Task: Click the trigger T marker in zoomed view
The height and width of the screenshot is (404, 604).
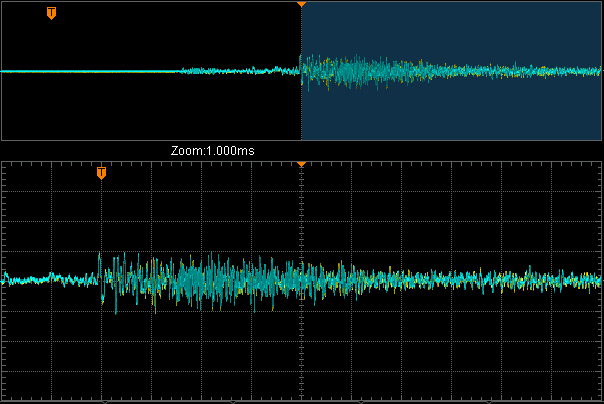Action: (x=101, y=173)
